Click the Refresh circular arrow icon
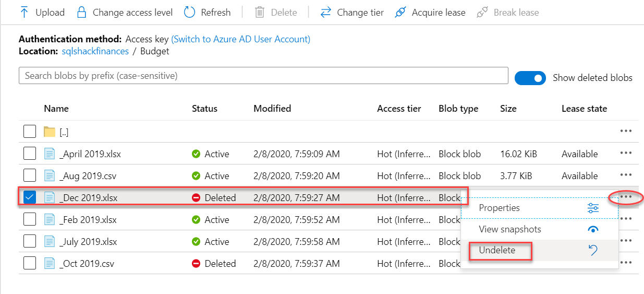644x294 pixels. coord(190,12)
